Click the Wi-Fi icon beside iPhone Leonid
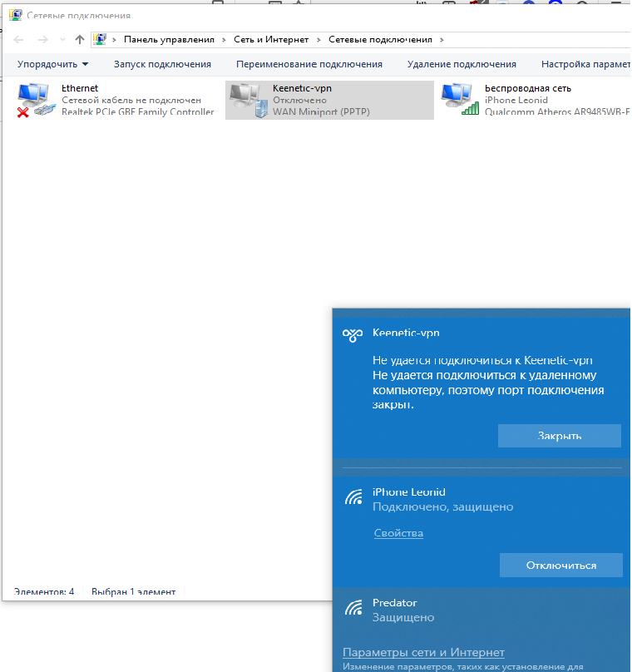632x672 pixels. click(353, 497)
